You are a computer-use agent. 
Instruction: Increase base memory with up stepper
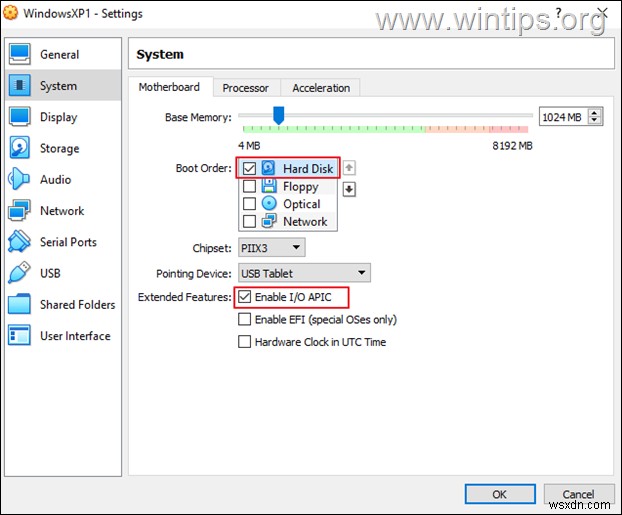coord(594,113)
